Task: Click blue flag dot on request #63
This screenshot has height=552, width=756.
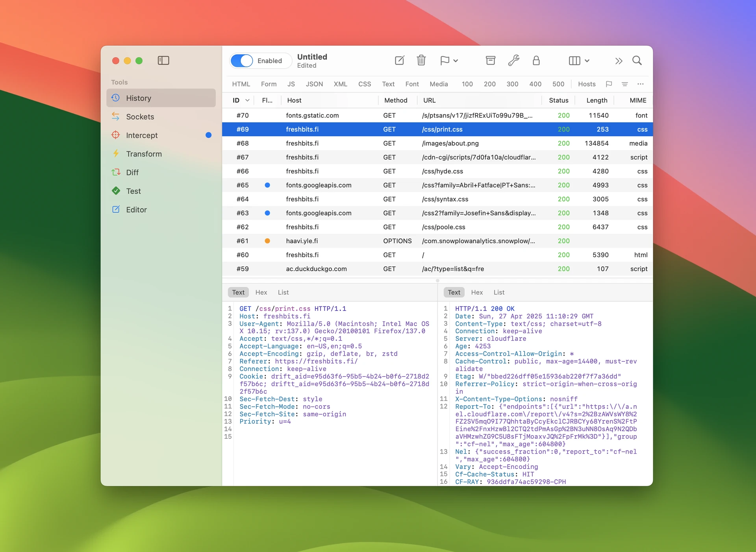Action: (x=267, y=213)
